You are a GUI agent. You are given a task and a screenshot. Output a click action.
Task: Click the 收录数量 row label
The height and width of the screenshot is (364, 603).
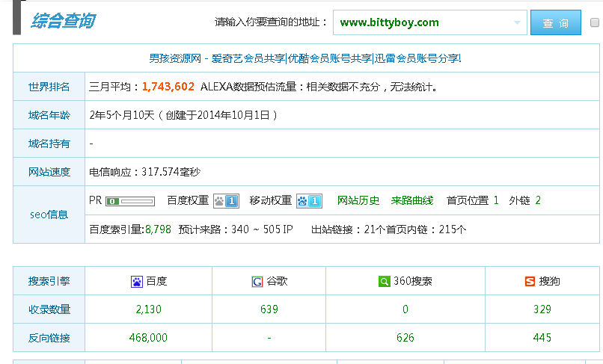[x=49, y=309]
